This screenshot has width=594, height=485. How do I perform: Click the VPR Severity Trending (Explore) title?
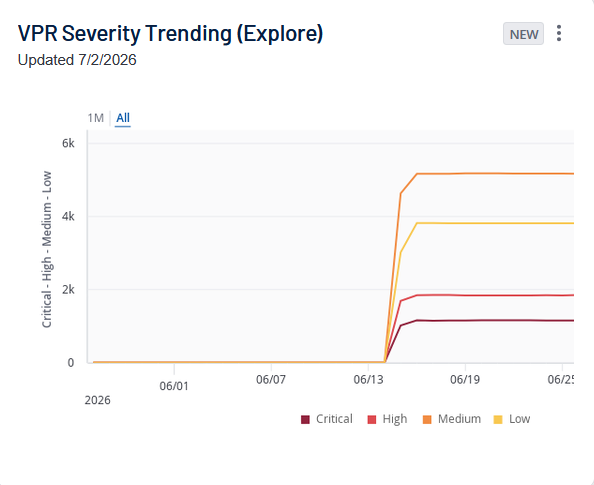pos(170,33)
